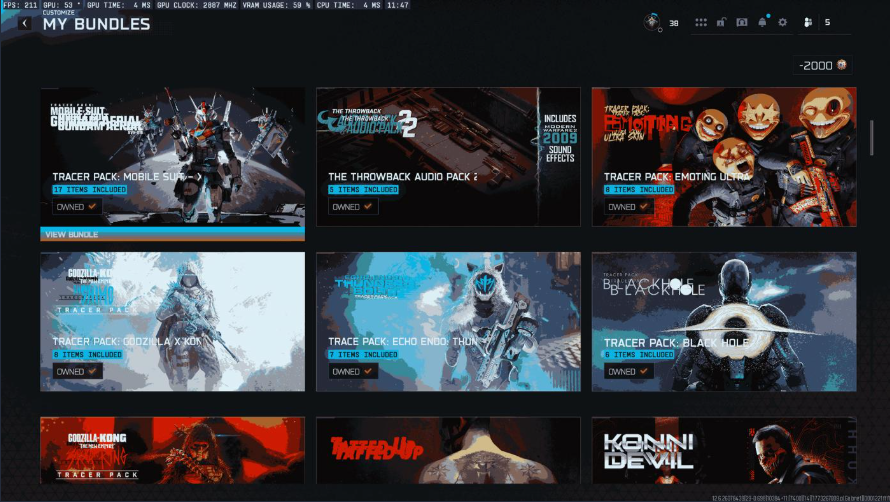Open Echo Endo Thunderbolt bundle card
Screen dimensions: 890x502
pyautogui.click(x=448, y=321)
